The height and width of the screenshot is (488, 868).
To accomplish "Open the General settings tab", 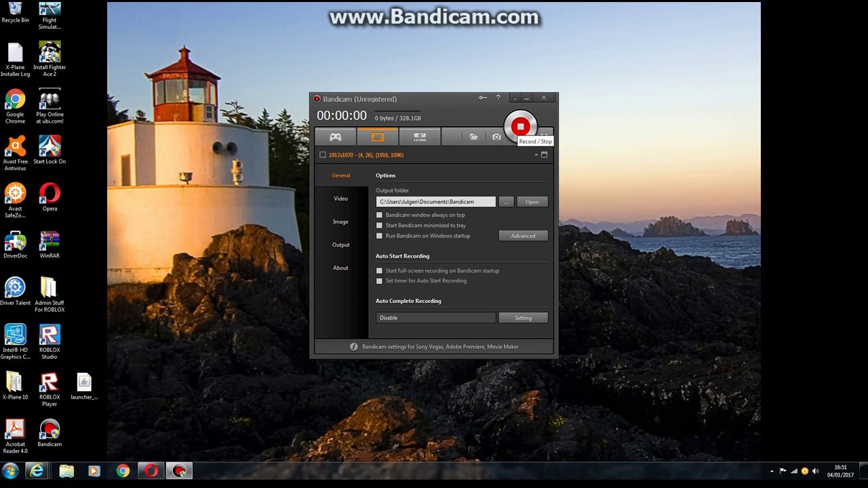I will coord(341,176).
